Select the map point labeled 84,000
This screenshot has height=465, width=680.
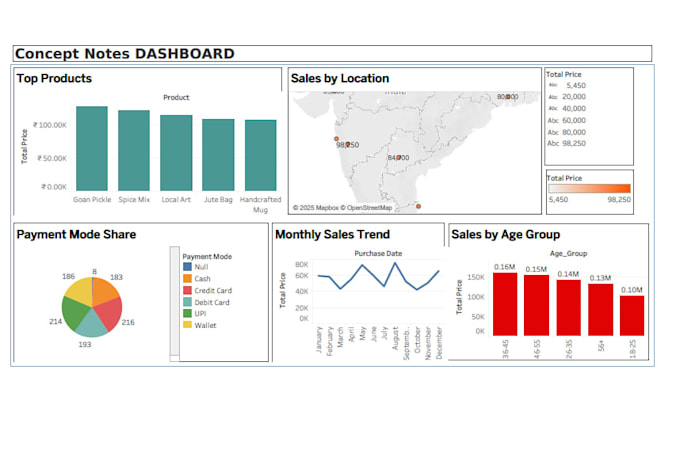(399, 157)
